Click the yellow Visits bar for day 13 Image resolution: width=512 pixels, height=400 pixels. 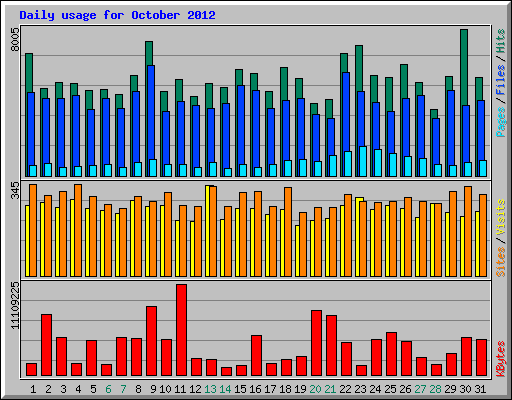tap(208, 231)
